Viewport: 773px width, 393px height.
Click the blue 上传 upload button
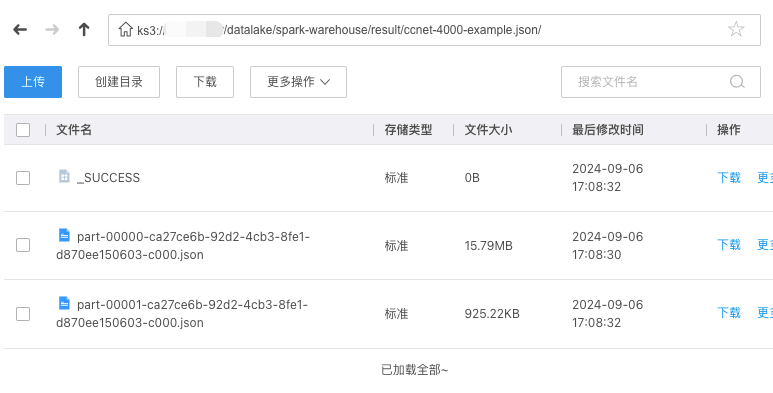point(33,82)
